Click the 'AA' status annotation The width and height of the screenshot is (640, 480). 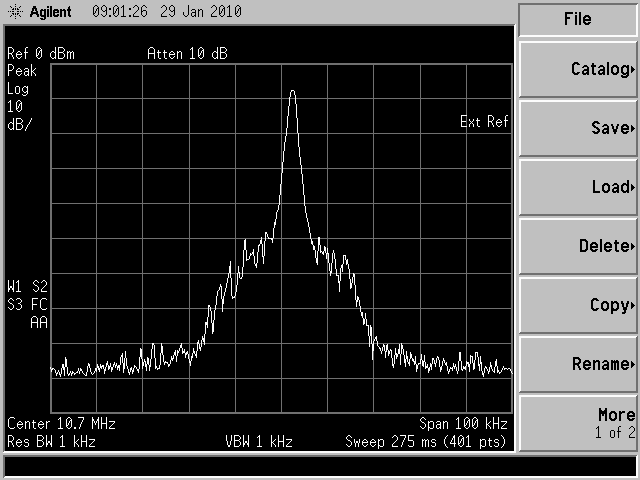[39, 323]
